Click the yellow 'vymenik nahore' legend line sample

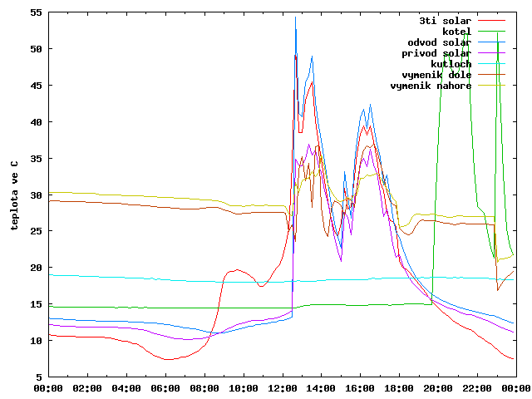pos(491,86)
